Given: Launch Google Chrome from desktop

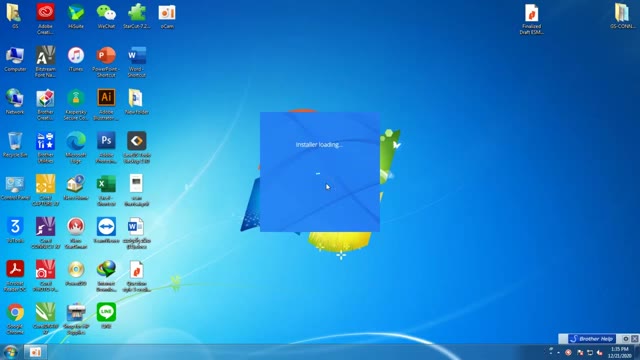Looking at the screenshot, I should tap(15, 319).
